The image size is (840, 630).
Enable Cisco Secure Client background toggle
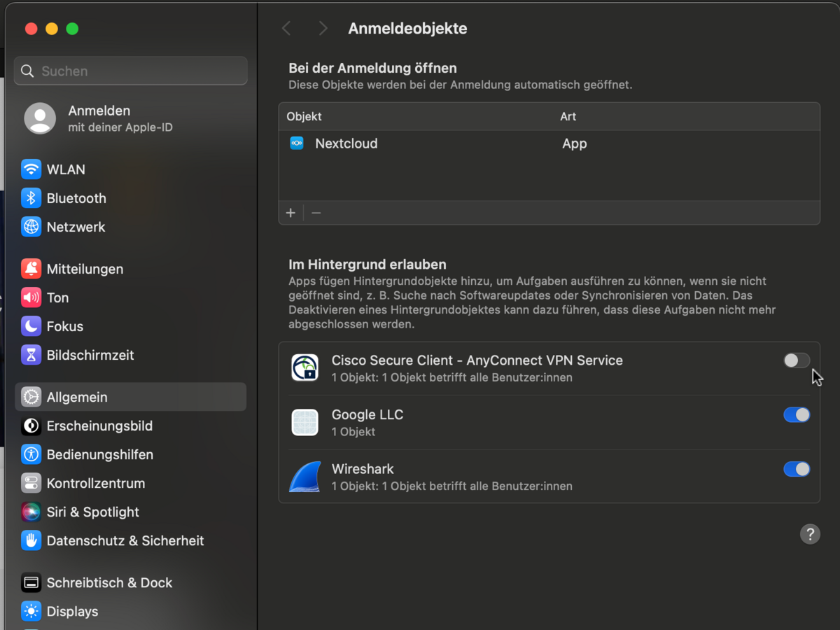[x=796, y=360]
